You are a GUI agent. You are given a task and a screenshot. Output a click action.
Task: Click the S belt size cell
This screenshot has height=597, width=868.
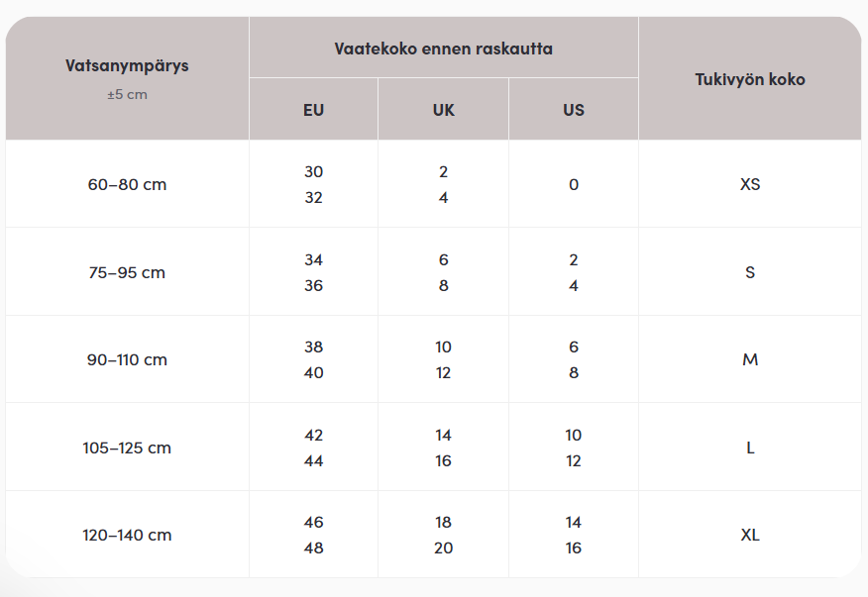[x=750, y=272]
